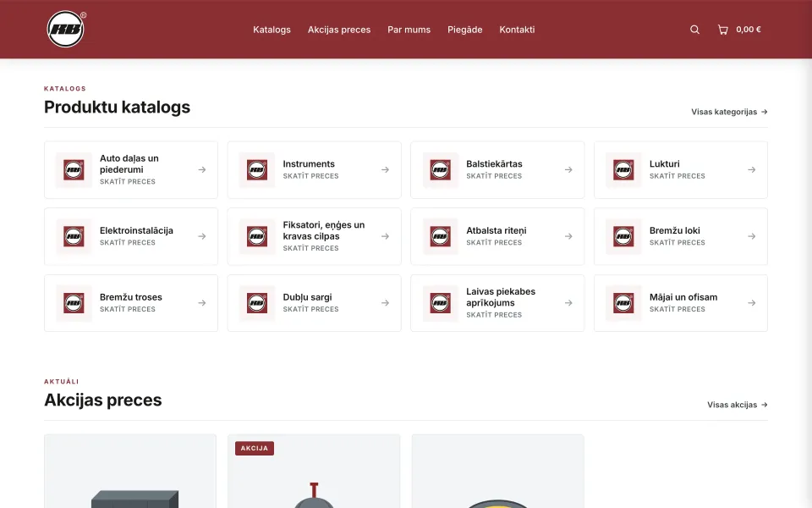
Task: Go to Akcijas preces in navigation
Action: [x=339, y=30]
